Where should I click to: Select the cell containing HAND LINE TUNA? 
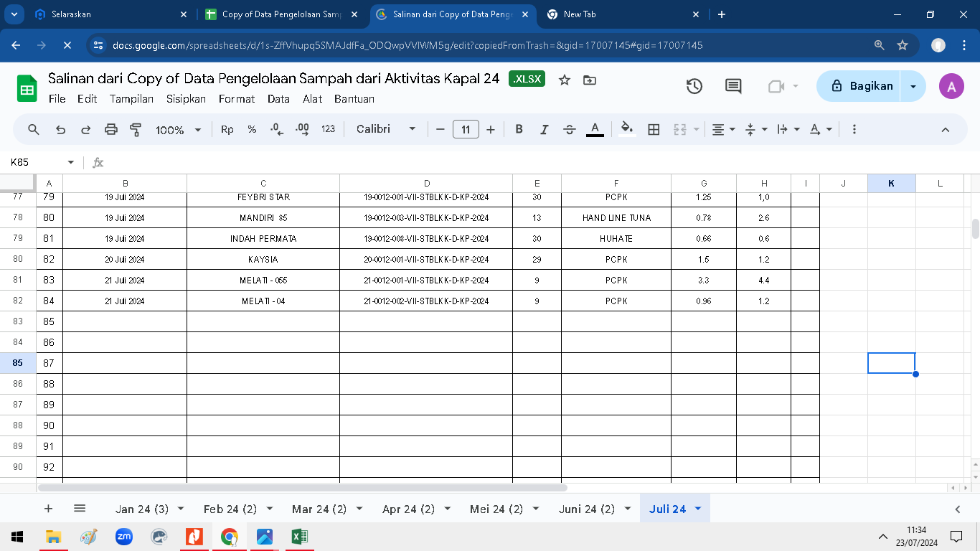616,217
